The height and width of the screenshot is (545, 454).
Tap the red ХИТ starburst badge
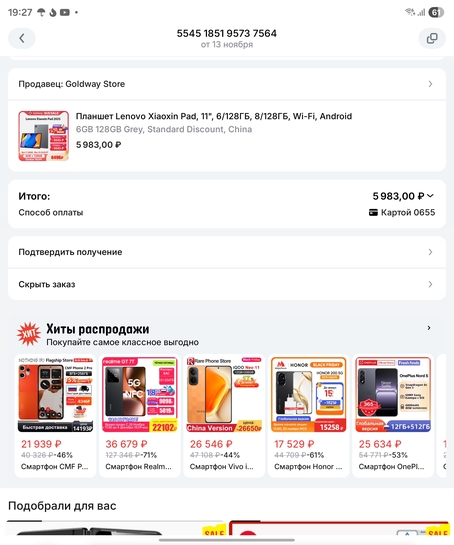click(x=29, y=334)
